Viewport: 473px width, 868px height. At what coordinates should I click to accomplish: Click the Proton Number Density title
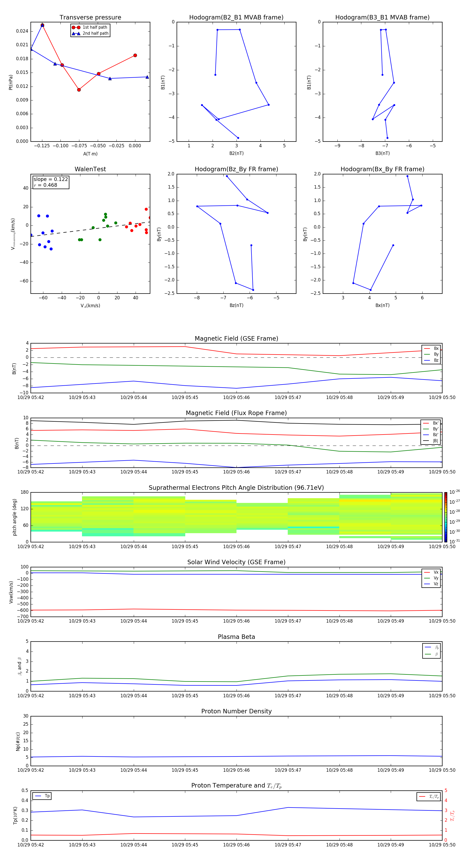(x=236, y=711)
